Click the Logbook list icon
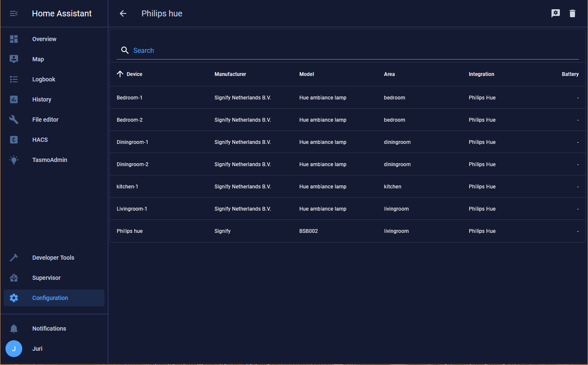Image resolution: width=588 pixels, height=365 pixels. point(14,79)
